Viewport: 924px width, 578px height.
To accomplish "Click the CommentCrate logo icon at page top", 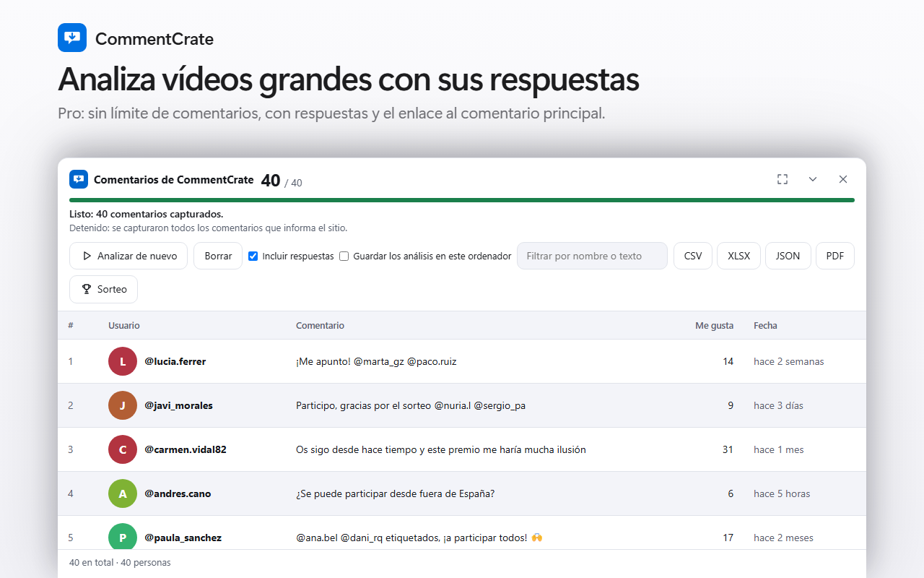I will click(72, 38).
